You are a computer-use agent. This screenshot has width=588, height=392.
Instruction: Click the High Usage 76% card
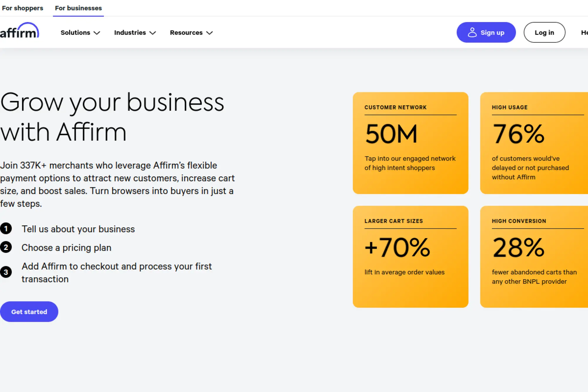[534, 143]
